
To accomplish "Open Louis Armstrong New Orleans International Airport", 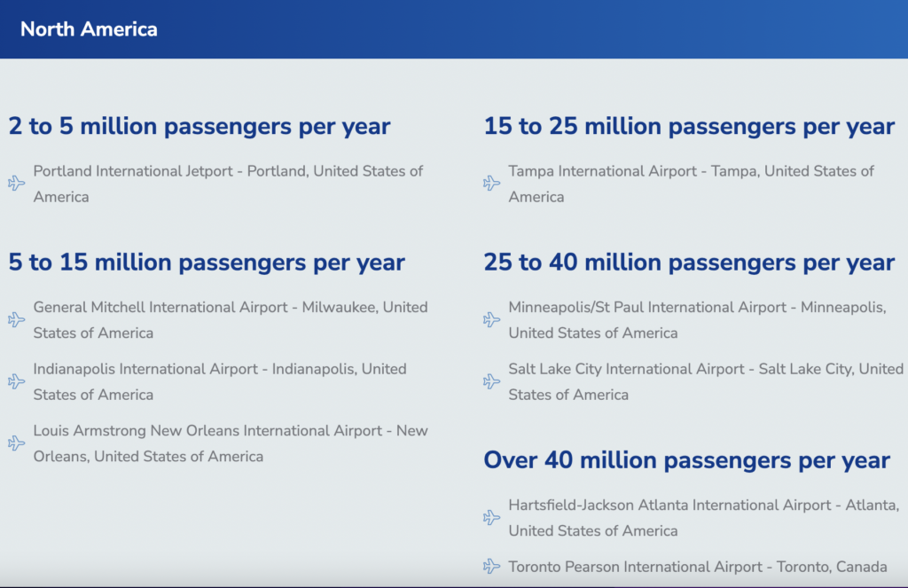I will tap(231, 443).
